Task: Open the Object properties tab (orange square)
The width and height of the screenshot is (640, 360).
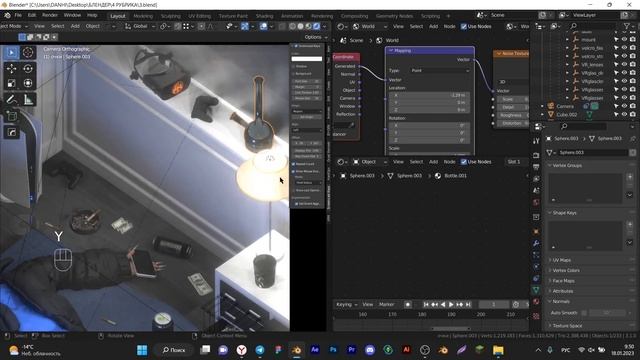Action: pyautogui.click(x=536, y=231)
